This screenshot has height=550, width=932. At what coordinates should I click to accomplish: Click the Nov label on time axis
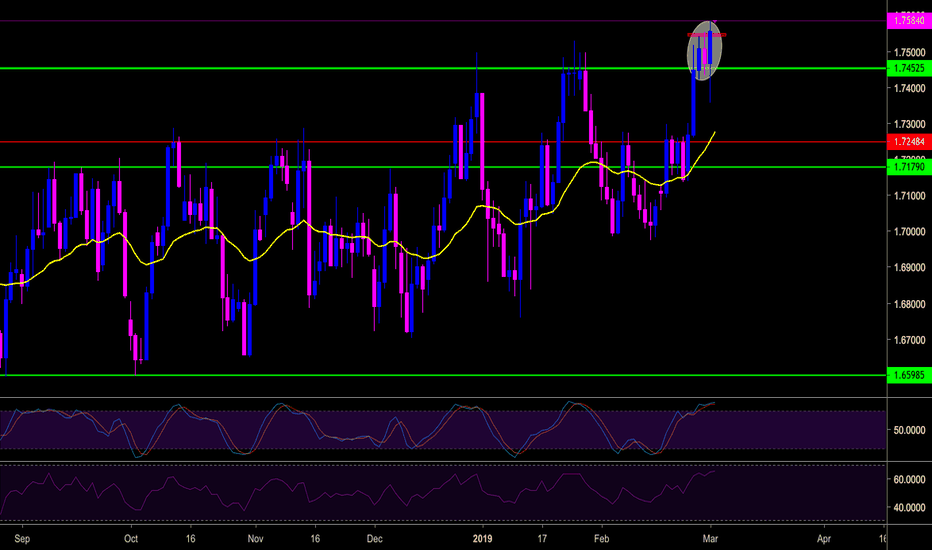256,539
